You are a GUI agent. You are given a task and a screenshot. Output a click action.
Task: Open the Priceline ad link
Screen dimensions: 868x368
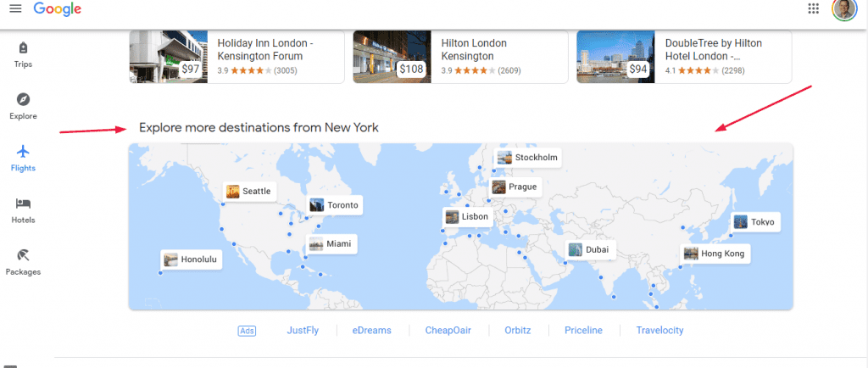click(583, 331)
